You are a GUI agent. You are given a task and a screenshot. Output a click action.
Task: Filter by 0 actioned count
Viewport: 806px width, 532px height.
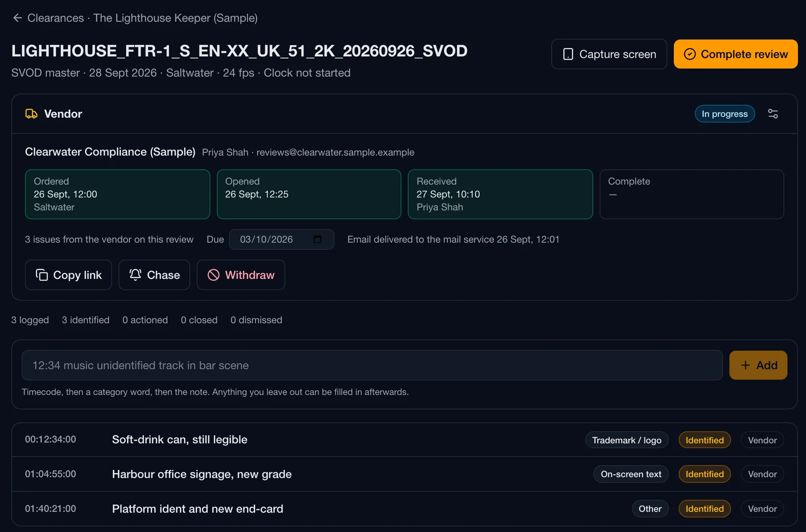[x=145, y=320]
